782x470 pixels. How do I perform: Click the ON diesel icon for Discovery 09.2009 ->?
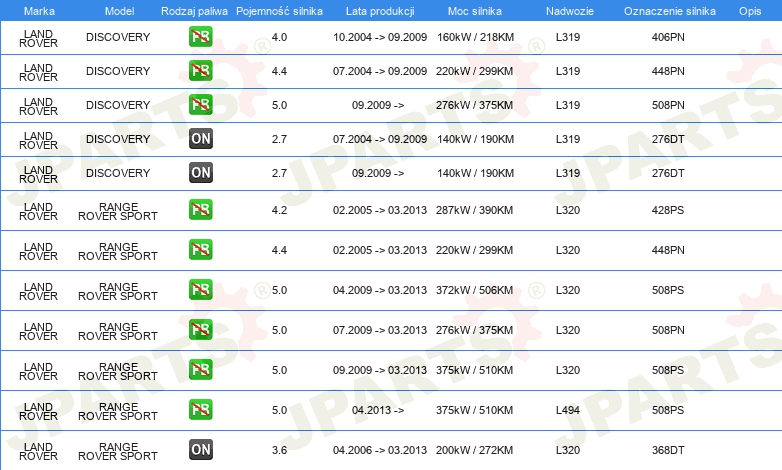click(x=200, y=173)
